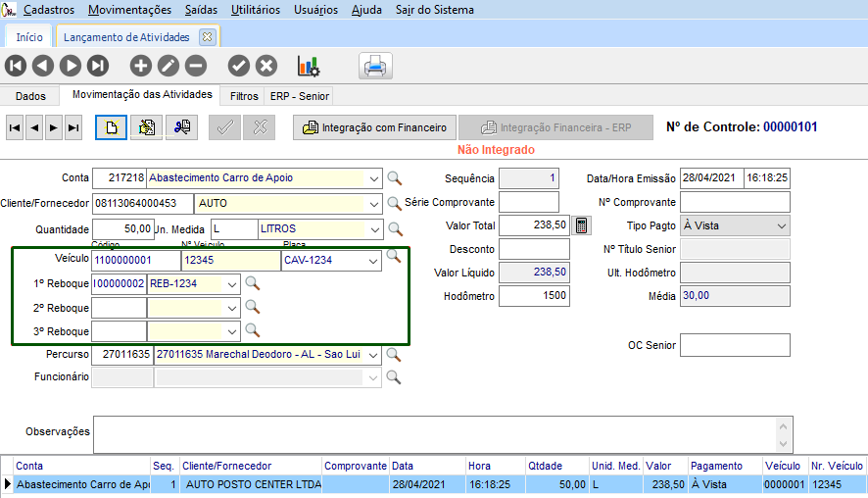Viewport: 868px width, 498px height.
Task: Switch to the Filtros tab
Action: pyautogui.click(x=244, y=96)
